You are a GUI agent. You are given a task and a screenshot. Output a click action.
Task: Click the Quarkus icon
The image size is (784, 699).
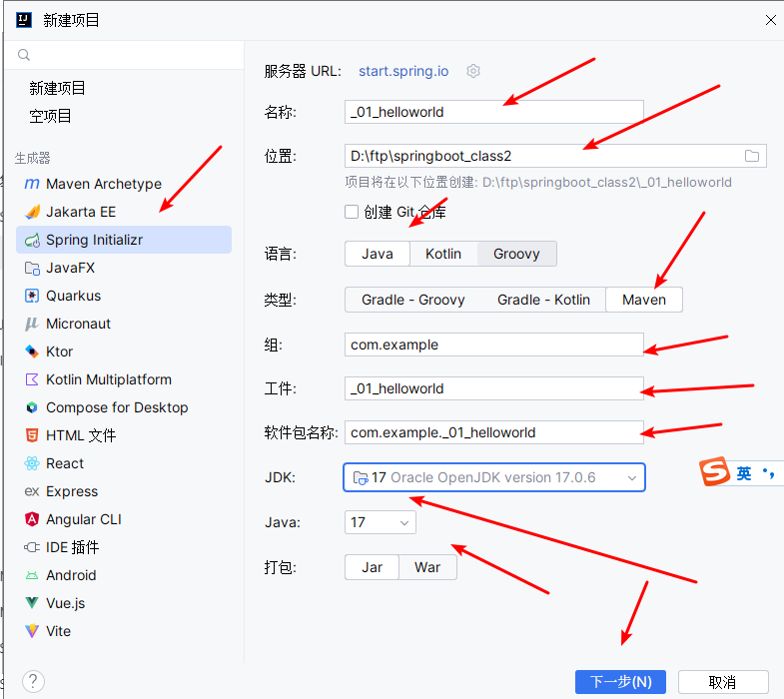[x=32, y=296]
